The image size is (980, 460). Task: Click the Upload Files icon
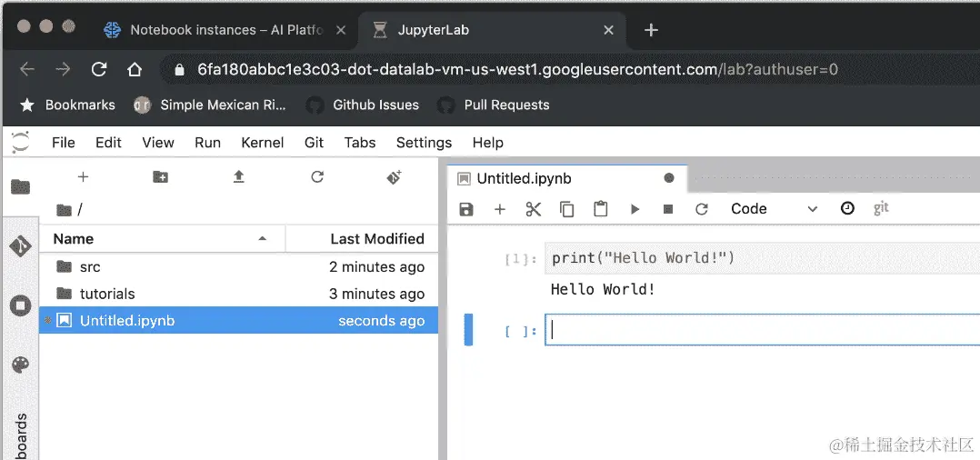click(x=239, y=177)
